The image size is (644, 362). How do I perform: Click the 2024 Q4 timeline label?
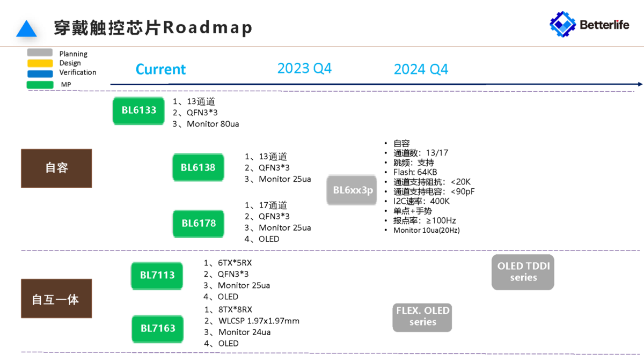[x=421, y=70]
